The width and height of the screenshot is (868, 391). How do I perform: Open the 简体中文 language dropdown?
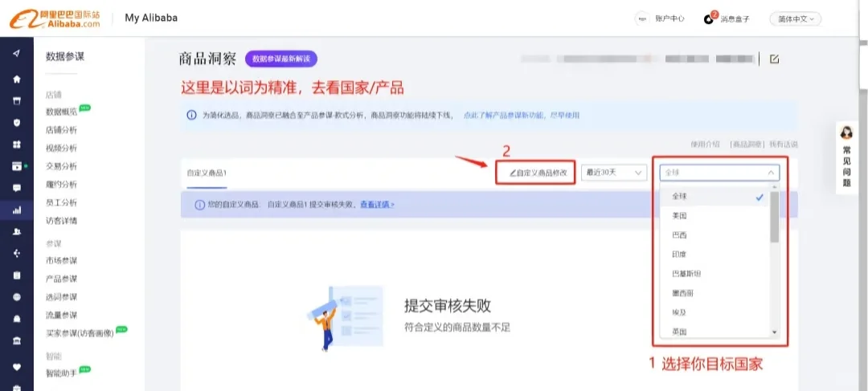pyautogui.click(x=796, y=18)
